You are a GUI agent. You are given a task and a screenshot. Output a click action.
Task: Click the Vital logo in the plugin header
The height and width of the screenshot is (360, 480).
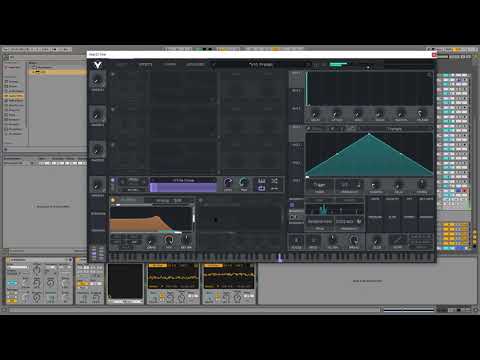[x=97, y=65]
